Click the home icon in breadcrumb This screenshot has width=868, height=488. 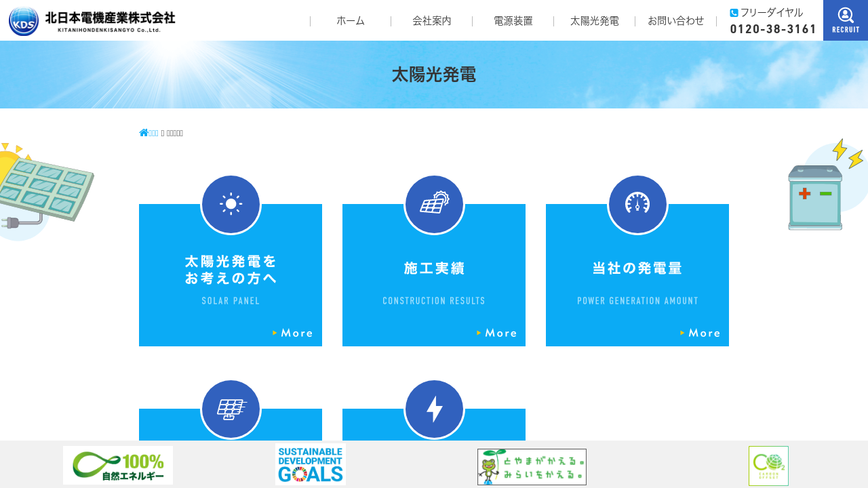coord(143,133)
